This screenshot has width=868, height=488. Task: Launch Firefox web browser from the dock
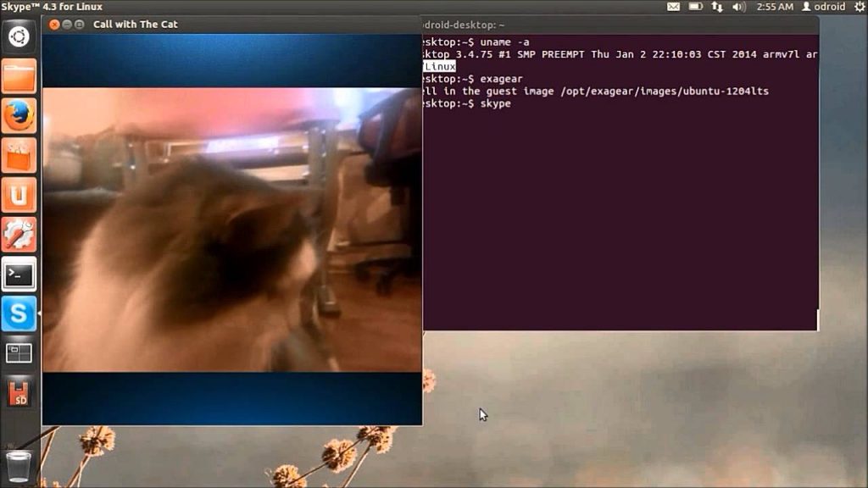coord(19,115)
